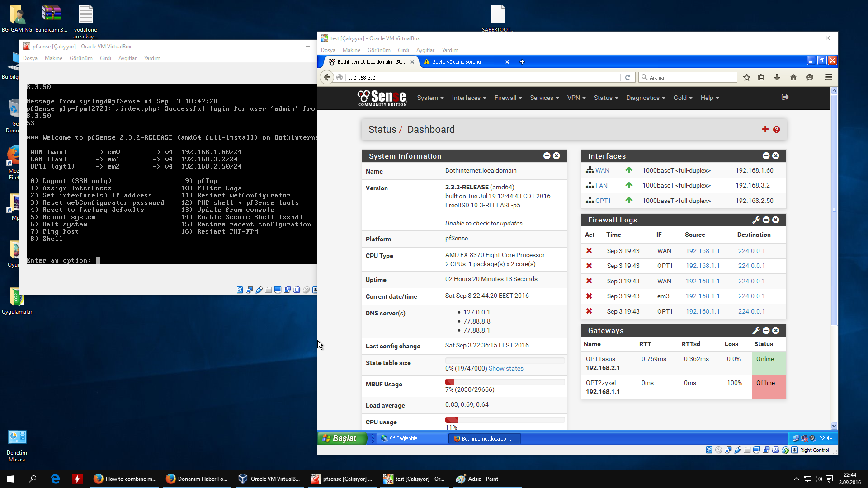Click the Status breadcrumb link
868x488 pixels.
[x=382, y=130]
